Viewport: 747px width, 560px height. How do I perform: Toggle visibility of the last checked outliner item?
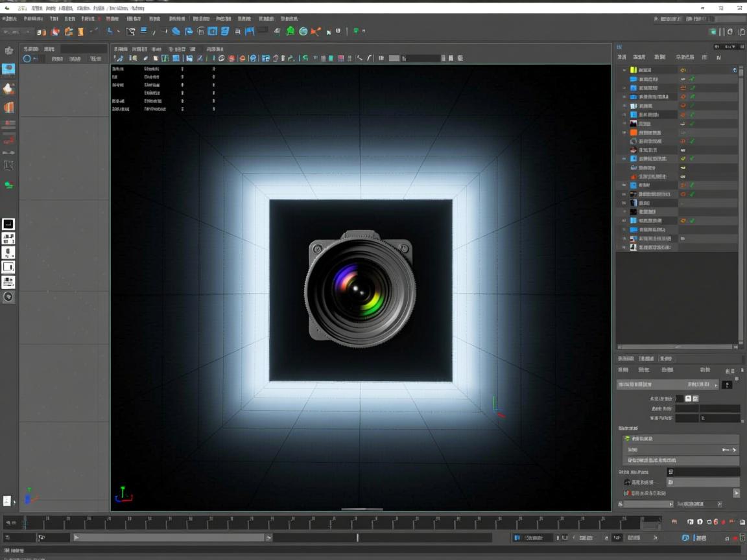691,221
